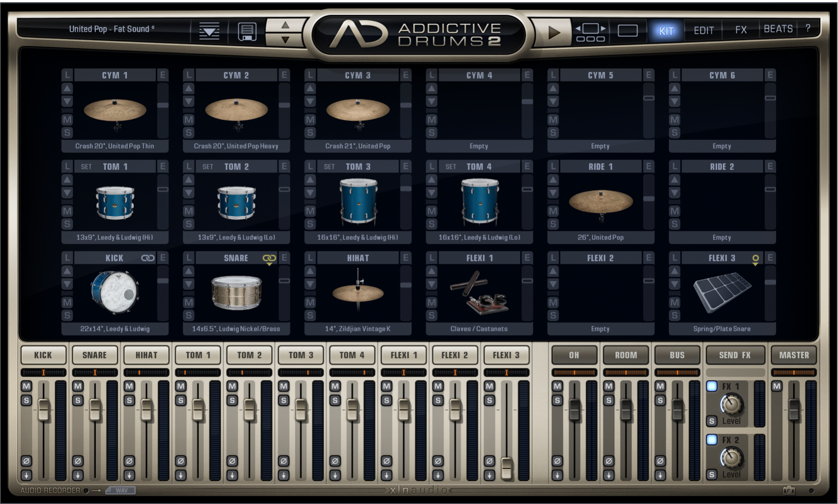Select next kit piece in Kick slot
Image resolution: width=838 pixels, height=504 pixels.
(67, 284)
